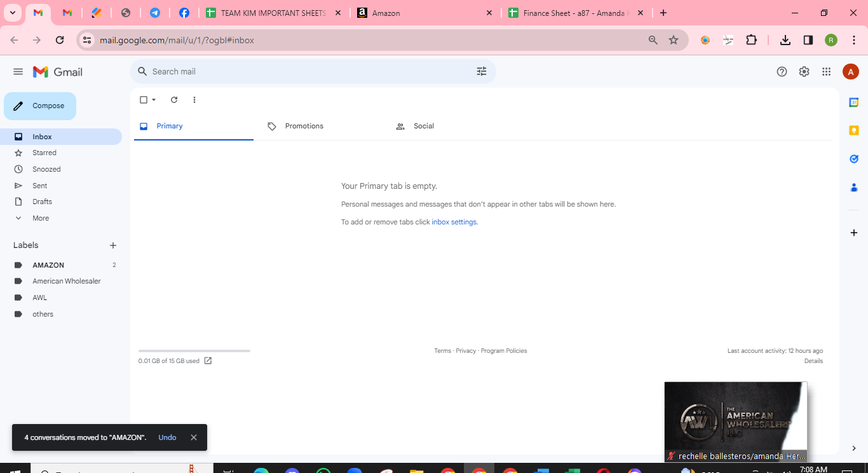
Task: Open a new browser tab
Action: click(x=663, y=13)
